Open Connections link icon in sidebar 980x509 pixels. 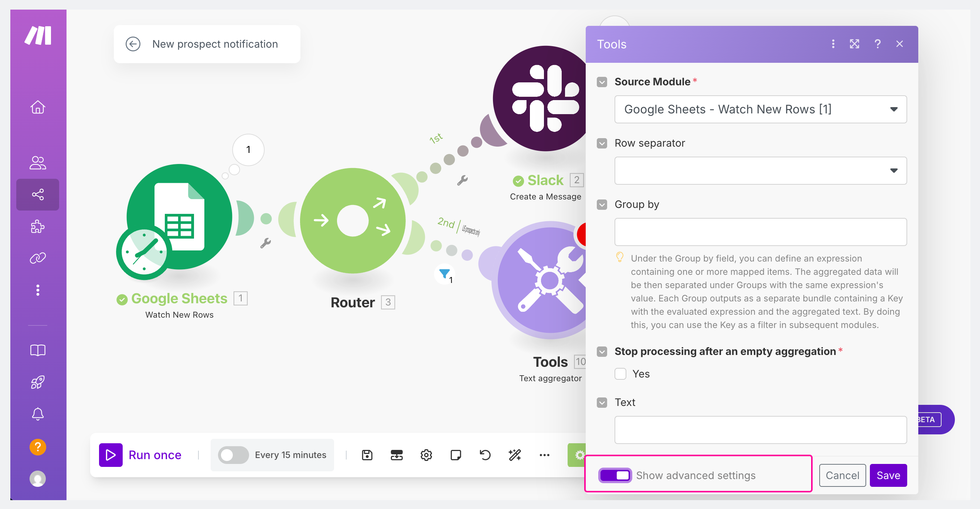(x=38, y=258)
